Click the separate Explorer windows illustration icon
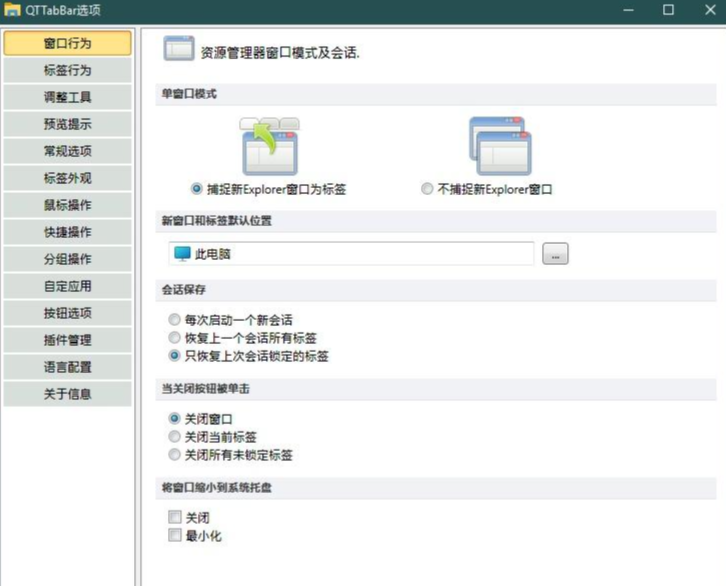The width and height of the screenshot is (726, 586). click(x=500, y=146)
